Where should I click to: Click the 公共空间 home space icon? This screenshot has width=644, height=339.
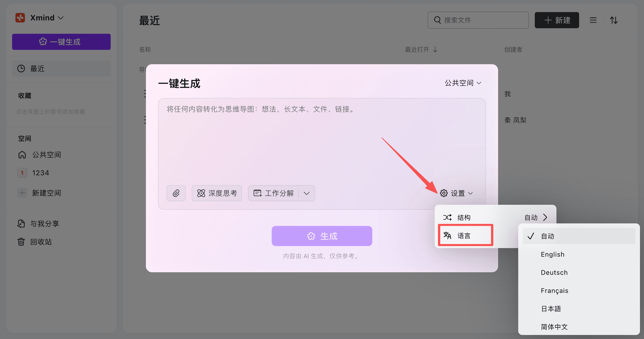point(22,155)
